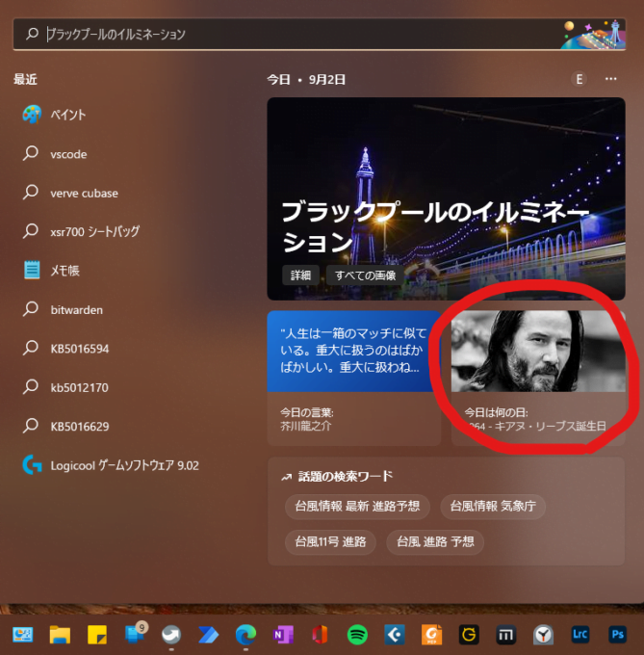Screen dimensions: 644x655
Task: Open the three-dot more options menu
Action: 610,79
